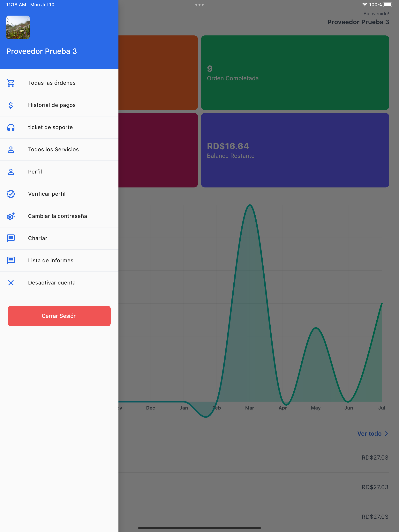Tap the Jun label on chart axis
Image resolution: width=399 pixels, height=532 pixels.
click(349, 408)
